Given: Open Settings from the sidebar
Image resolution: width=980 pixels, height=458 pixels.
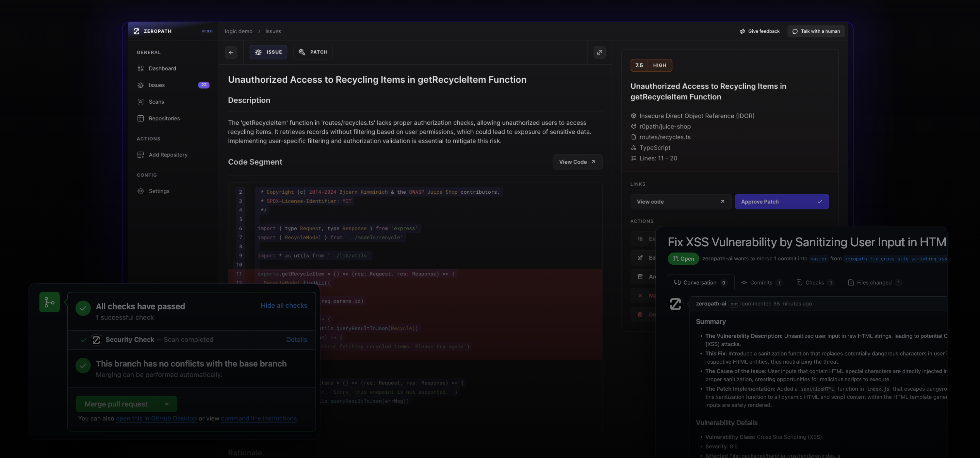Looking at the screenshot, I should coord(159,191).
